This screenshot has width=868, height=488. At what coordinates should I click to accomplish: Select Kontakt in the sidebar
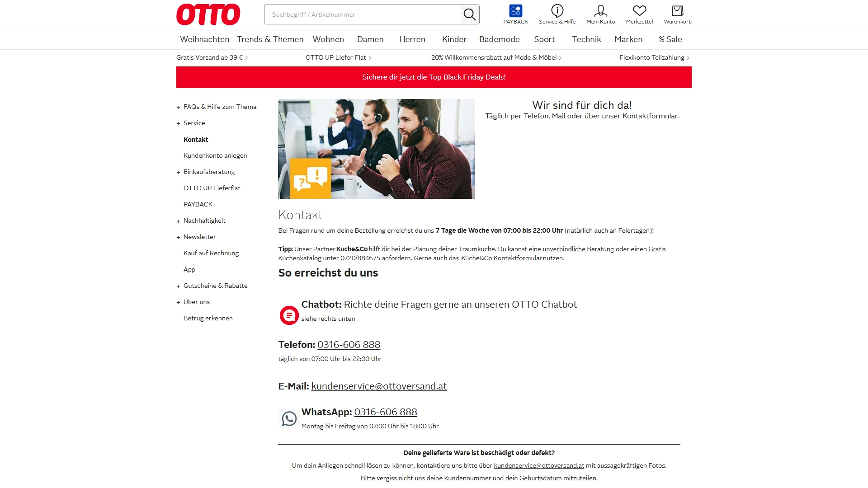click(x=196, y=140)
